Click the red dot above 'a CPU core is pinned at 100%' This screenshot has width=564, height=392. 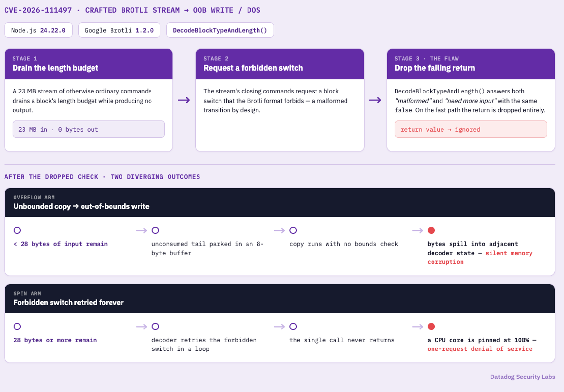431,327
